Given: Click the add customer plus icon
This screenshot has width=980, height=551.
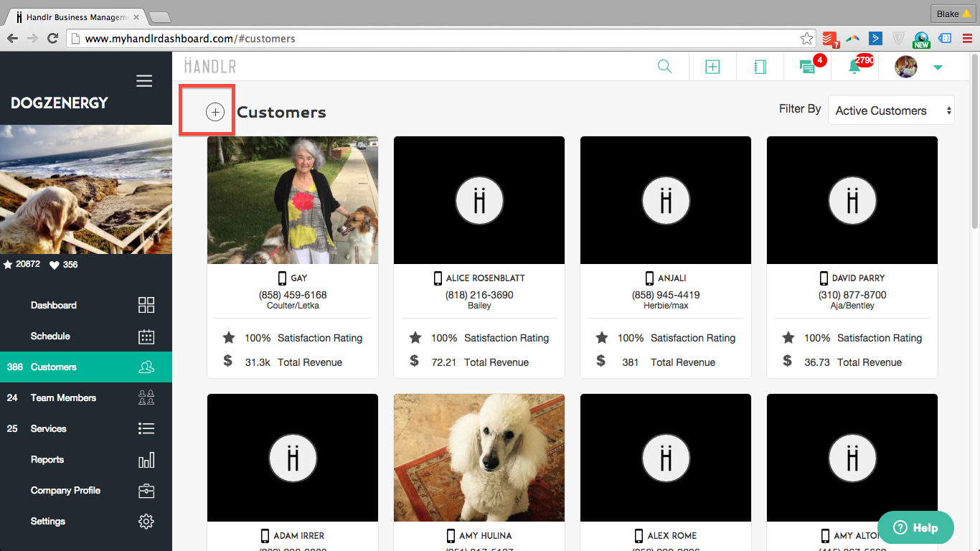Looking at the screenshot, I should pyautogui.click(x=215, y=112).
